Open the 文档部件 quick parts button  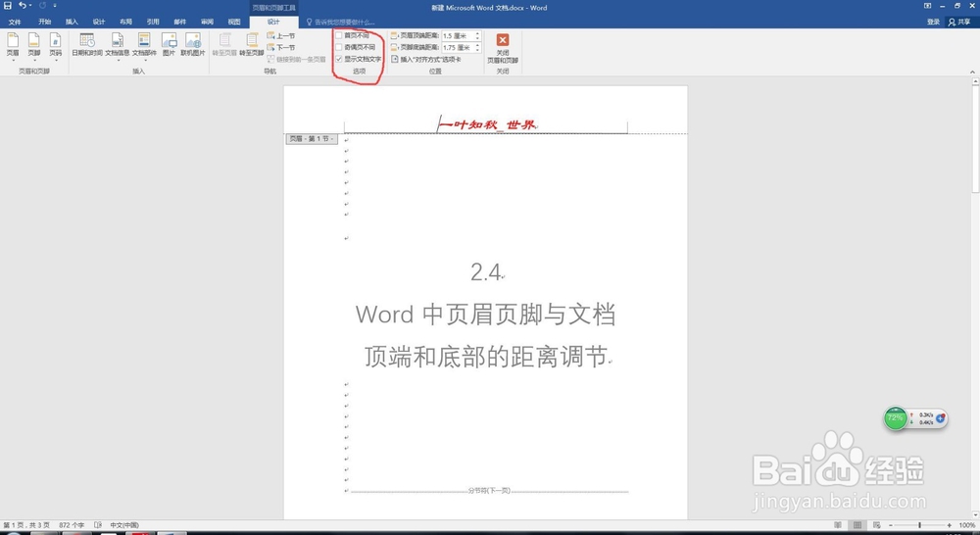[x=144, y=45]
